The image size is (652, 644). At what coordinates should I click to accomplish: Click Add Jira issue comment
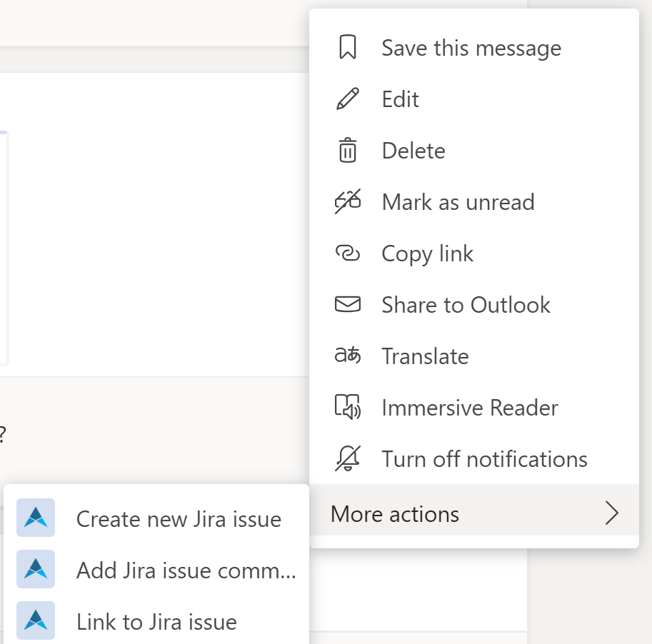pyautogui.click(x=186, y=570)
